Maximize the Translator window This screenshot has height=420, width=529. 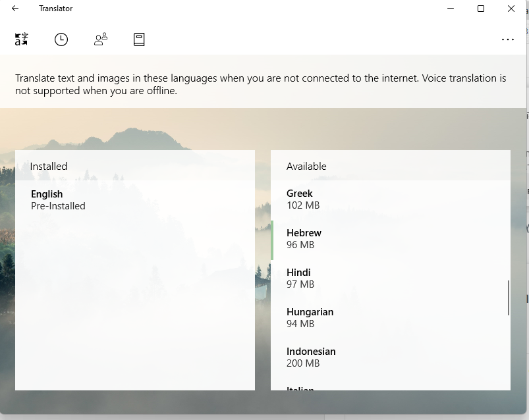click(481, 9)
